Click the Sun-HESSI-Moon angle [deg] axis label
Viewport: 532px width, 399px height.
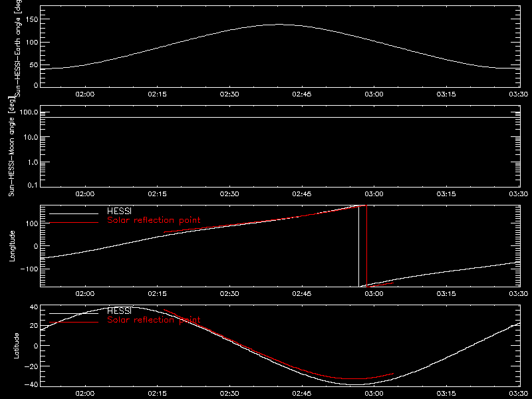11,146
